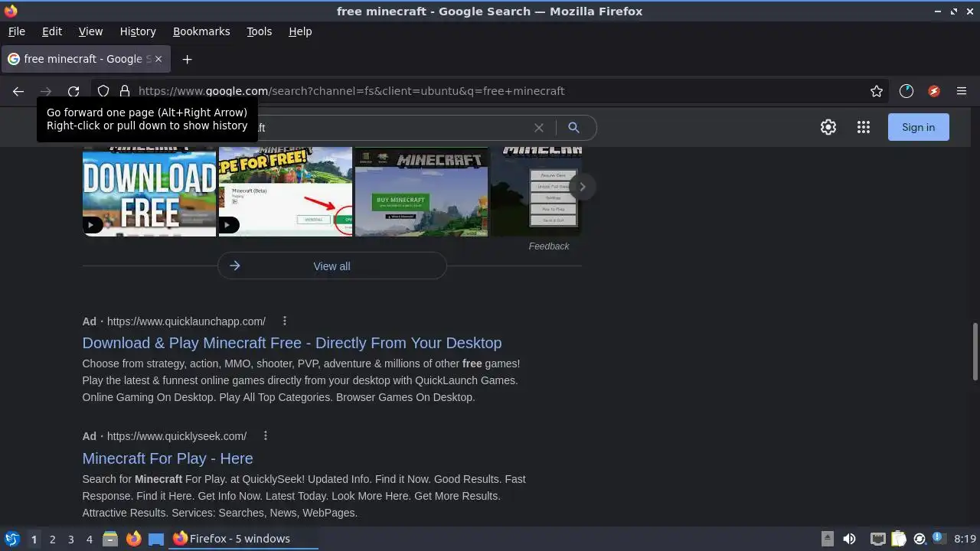Launch file manager from taskbar
980x551 pixels.
point(110,539)
